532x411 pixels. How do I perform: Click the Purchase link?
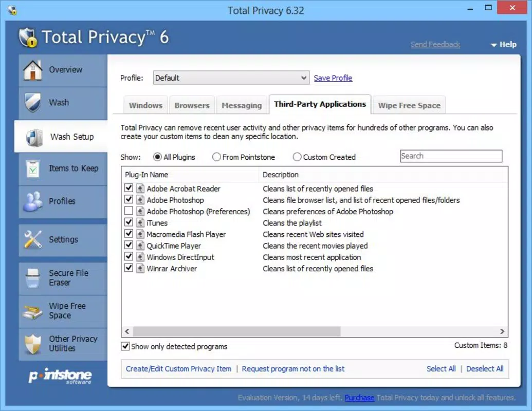(359, 398)
